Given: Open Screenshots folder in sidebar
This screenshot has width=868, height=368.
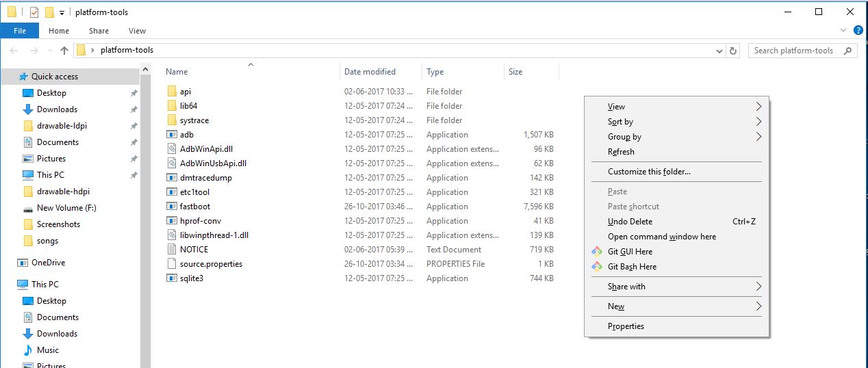Looking at the screenshot, I should pos(58,224).
